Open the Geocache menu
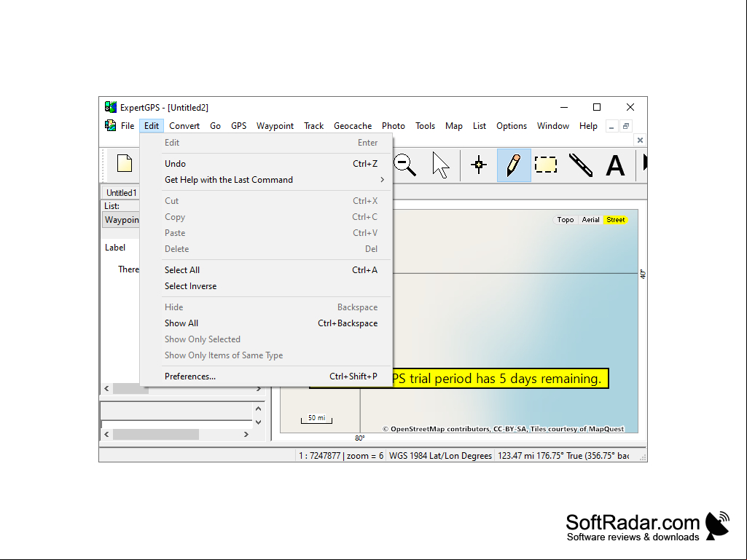 pyautogui.click(x=353, y=126)
